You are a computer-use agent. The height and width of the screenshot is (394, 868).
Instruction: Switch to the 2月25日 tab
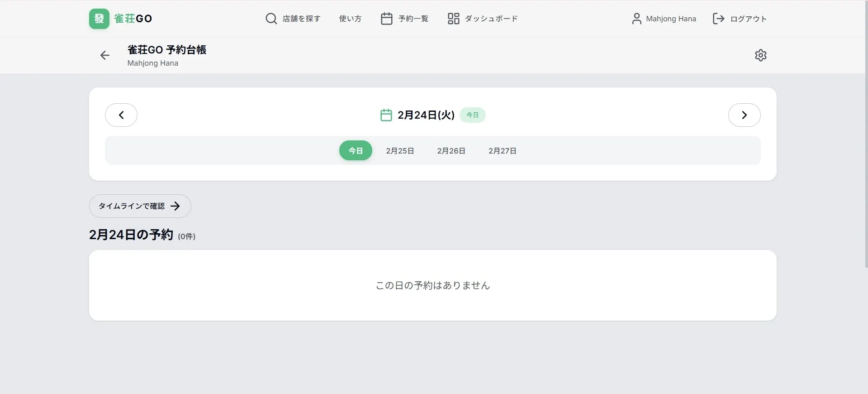400,151
